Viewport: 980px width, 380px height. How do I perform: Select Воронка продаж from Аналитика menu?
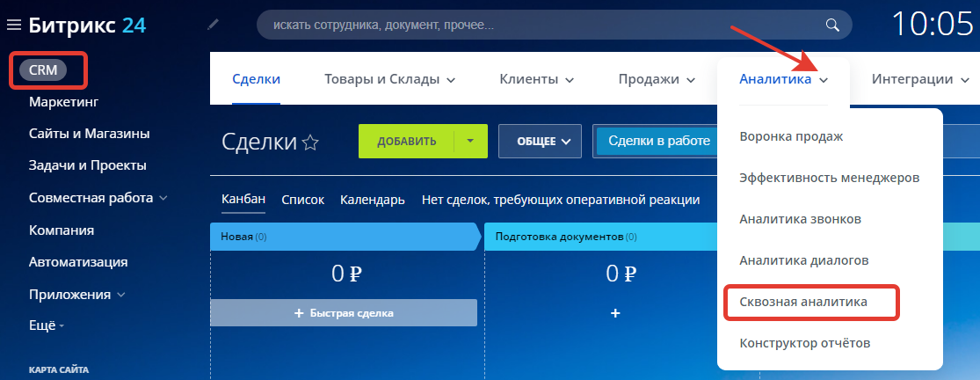(791, 135)
